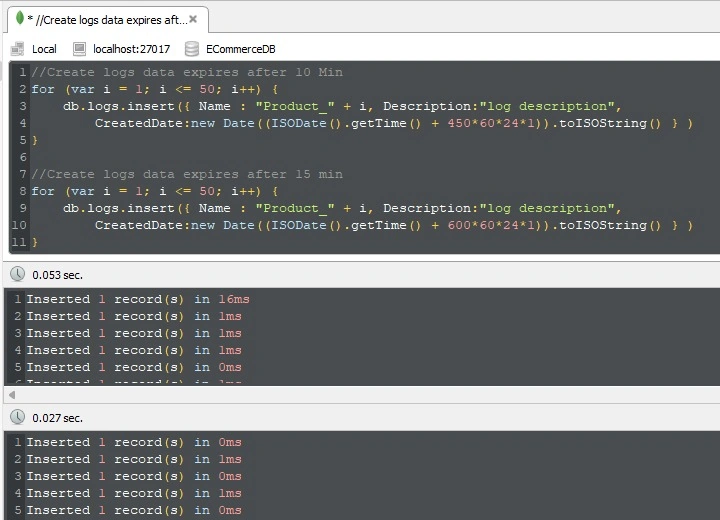
Task: Click the clock icon beside 0.027 sec.
Action: click(x=17, y=417)
